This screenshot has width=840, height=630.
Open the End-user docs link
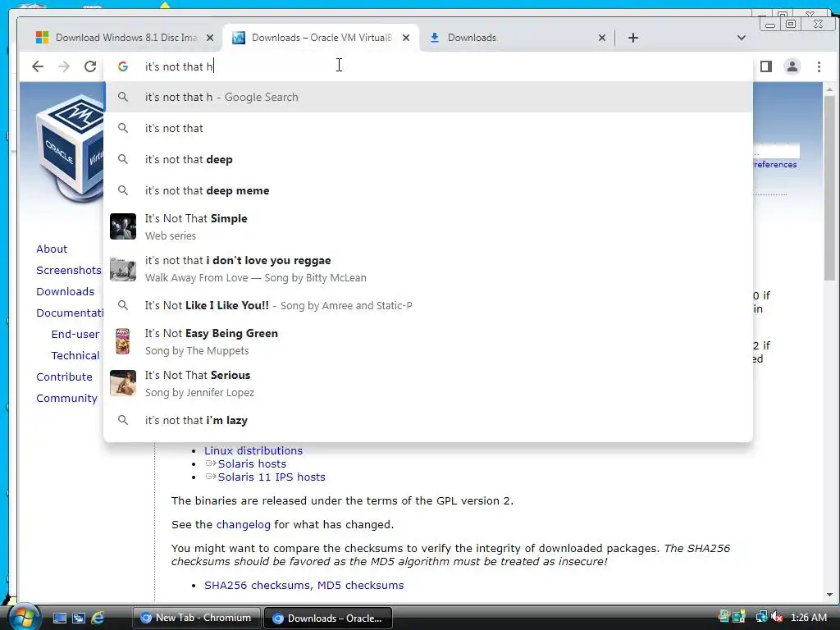(75, 335)
